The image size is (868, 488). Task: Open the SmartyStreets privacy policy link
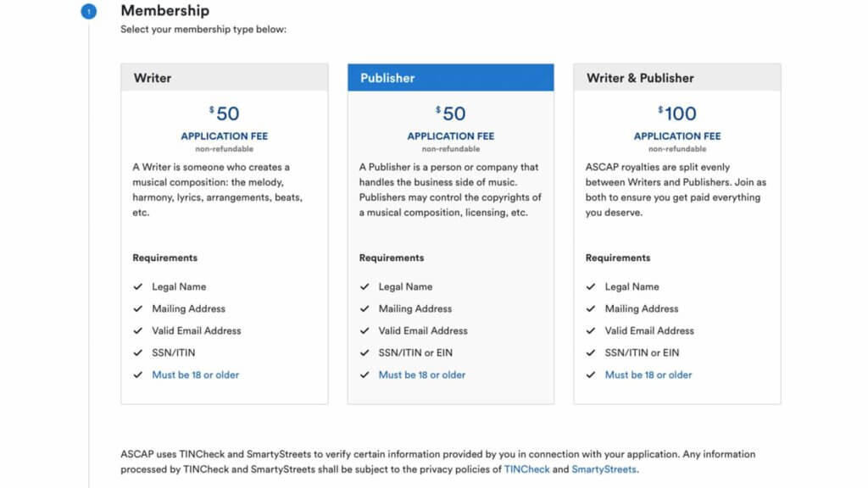click(x=604, y=469)
